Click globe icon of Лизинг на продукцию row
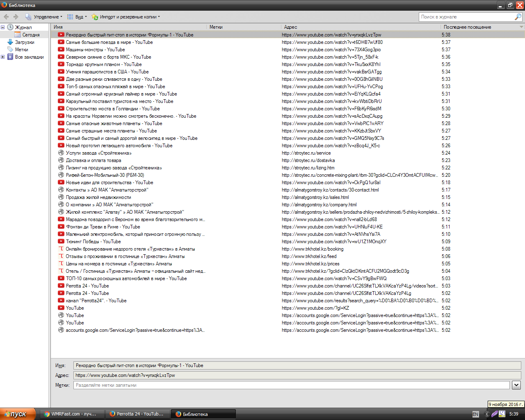 [x=61, y=168]
